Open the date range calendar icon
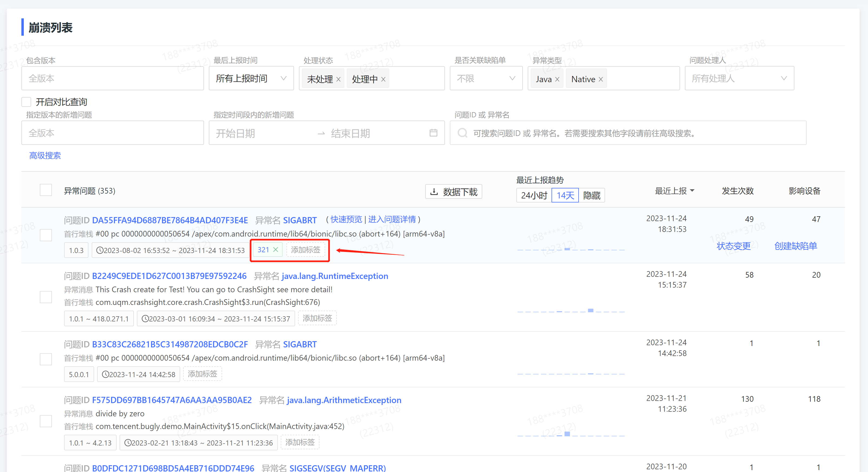The width and height of the screenshot is (868, 472). 433,133
